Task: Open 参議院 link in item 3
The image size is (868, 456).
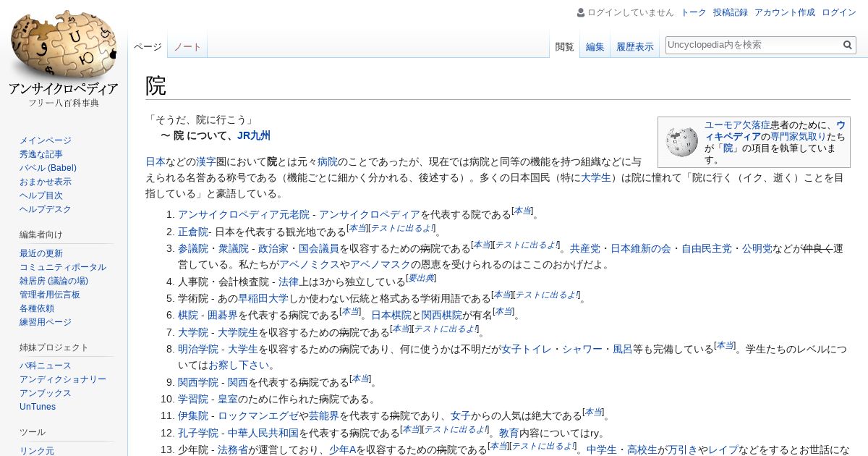Action: (193, 248)
